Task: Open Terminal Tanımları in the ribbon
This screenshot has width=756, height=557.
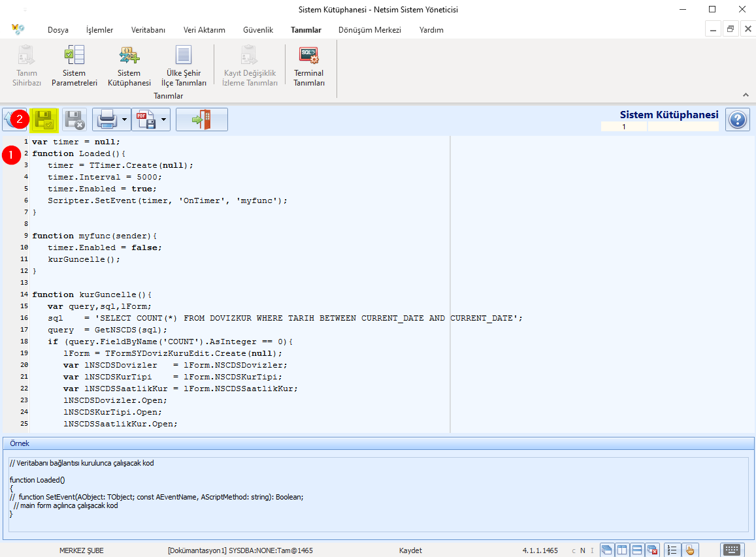Action: [x=309, y=66]
